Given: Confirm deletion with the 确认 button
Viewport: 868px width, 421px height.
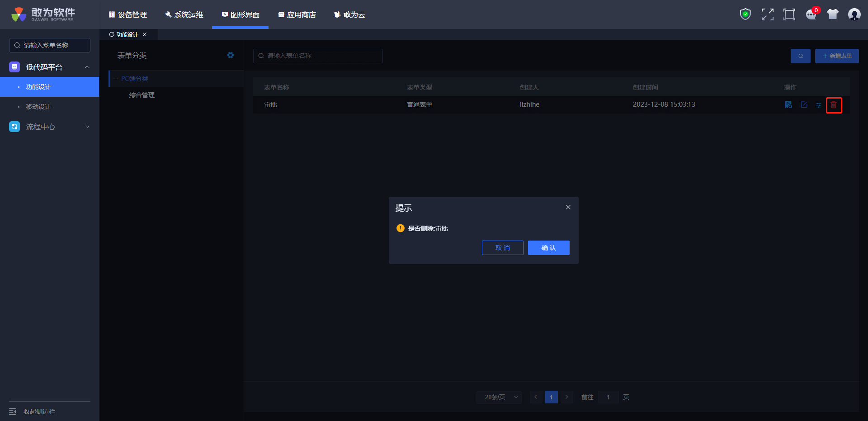Looking at the screenshot, I should tap(548, 248).
